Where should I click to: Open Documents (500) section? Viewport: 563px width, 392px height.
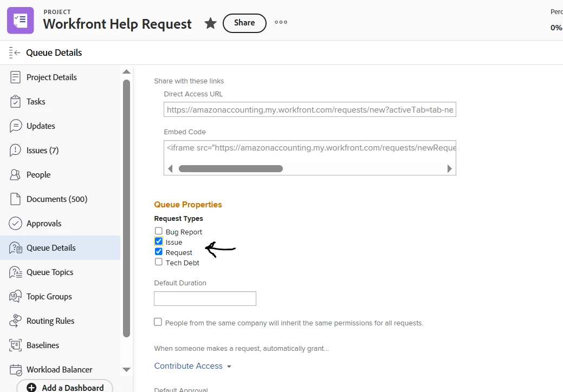click(57, 199)
